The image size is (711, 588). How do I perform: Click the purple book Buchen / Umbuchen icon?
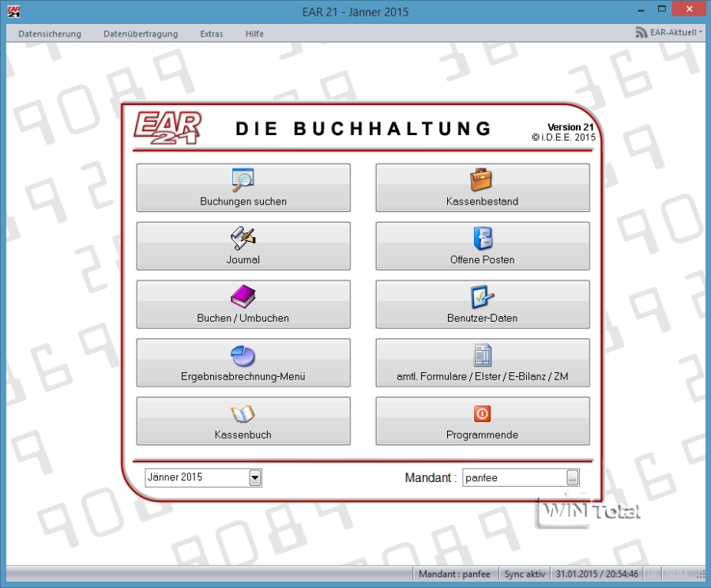(x=243, y=296)
